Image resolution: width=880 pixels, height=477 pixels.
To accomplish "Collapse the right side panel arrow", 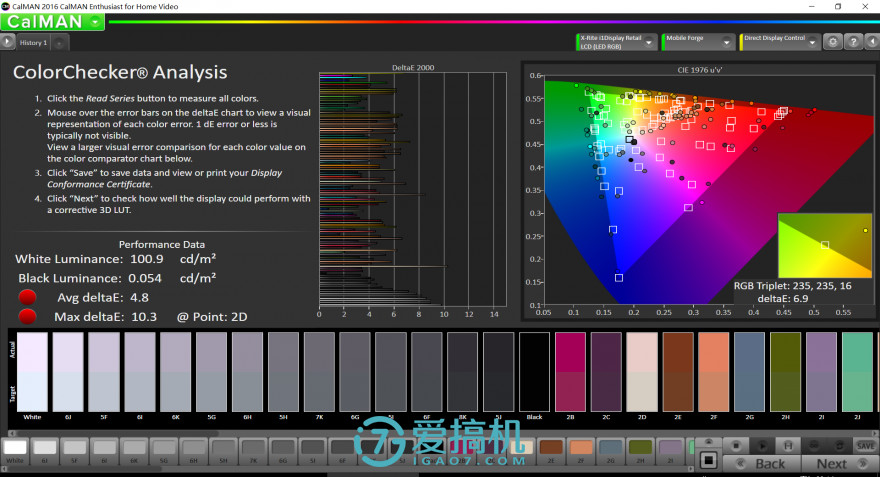I will click(872, 42).
